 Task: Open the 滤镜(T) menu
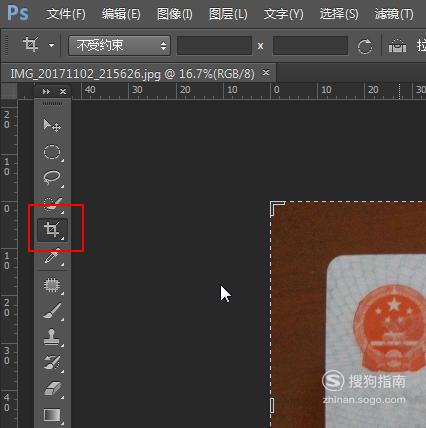tap(394, 14)
